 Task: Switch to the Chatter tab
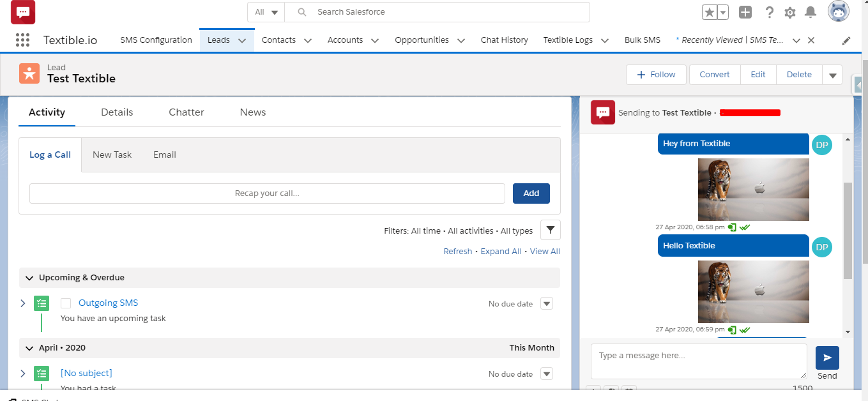(x=187, y=112)
